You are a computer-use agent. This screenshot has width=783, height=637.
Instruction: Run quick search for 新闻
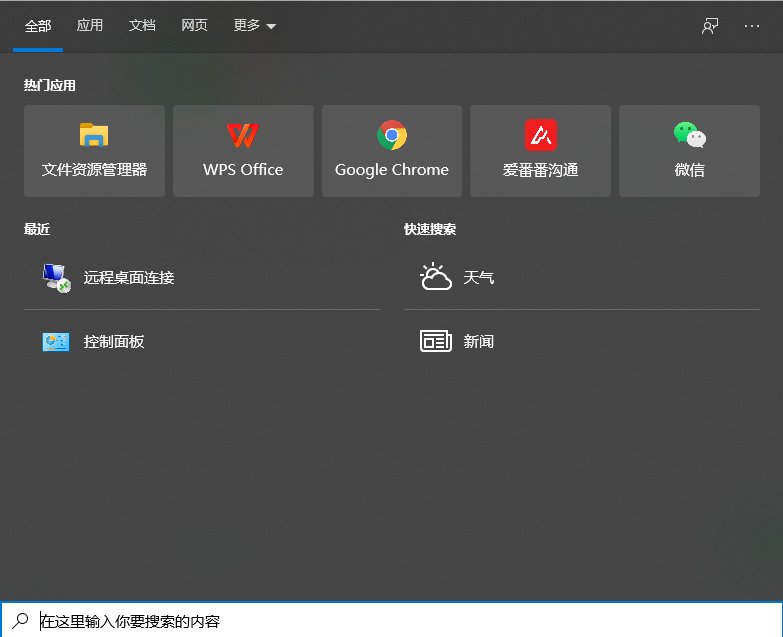pyautogui.click(x=582, y=342)
